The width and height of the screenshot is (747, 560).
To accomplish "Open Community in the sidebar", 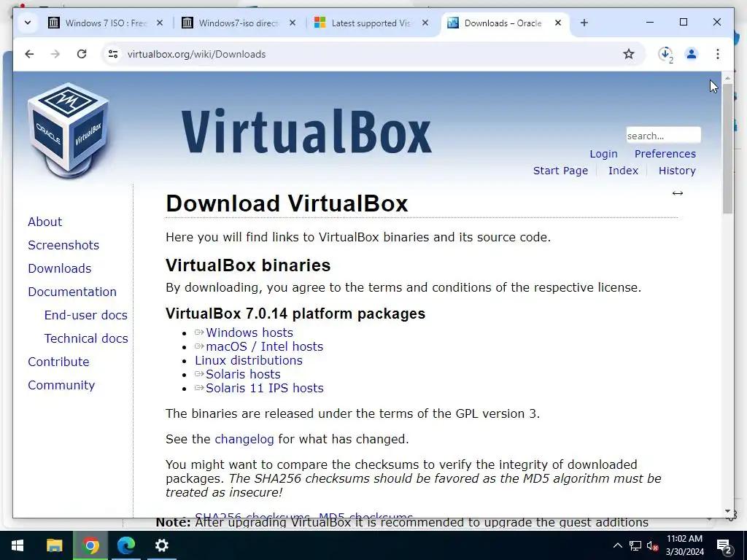I will point(61,385).
